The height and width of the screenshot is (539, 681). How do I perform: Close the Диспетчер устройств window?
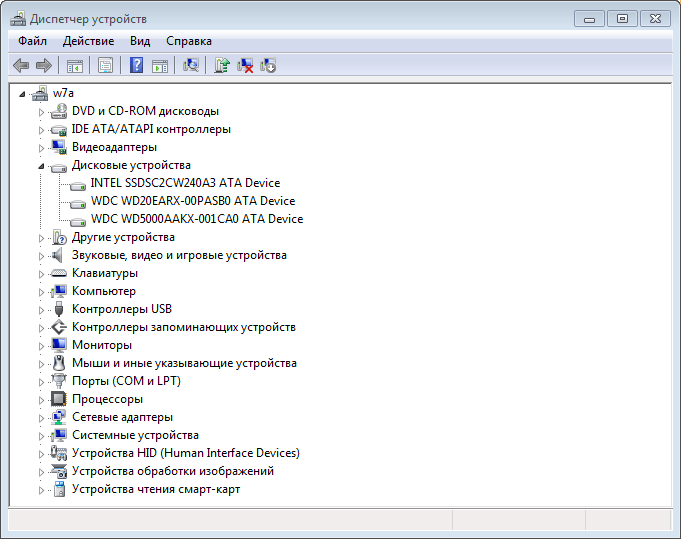coord(655,19)
